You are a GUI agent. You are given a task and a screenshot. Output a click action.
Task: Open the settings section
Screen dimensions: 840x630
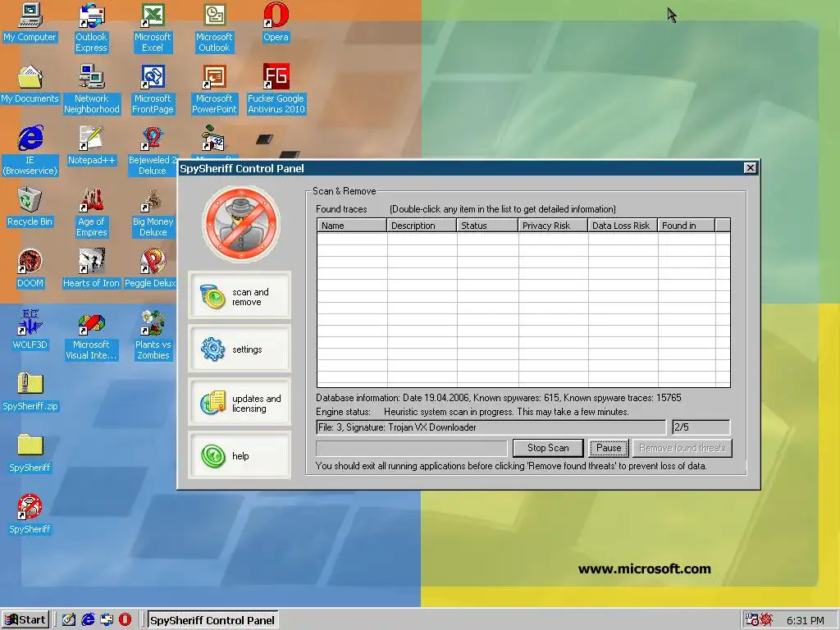[x=240, y=349]
